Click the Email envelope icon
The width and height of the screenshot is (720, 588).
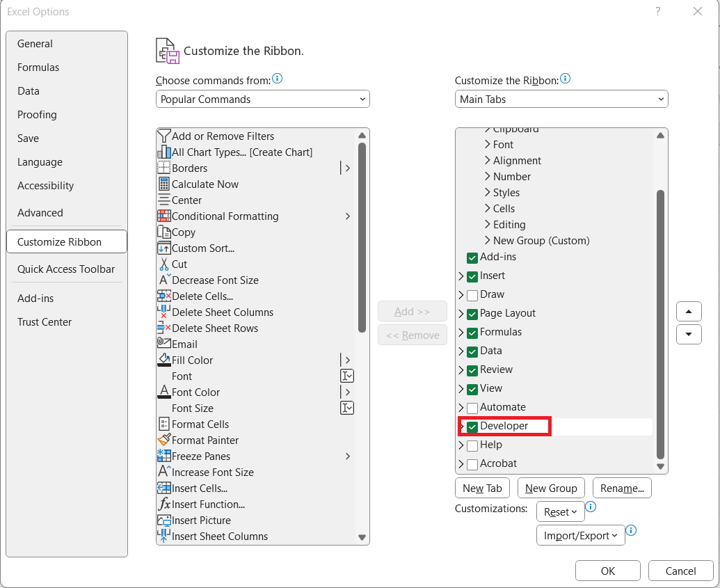[x=164, y=344]
